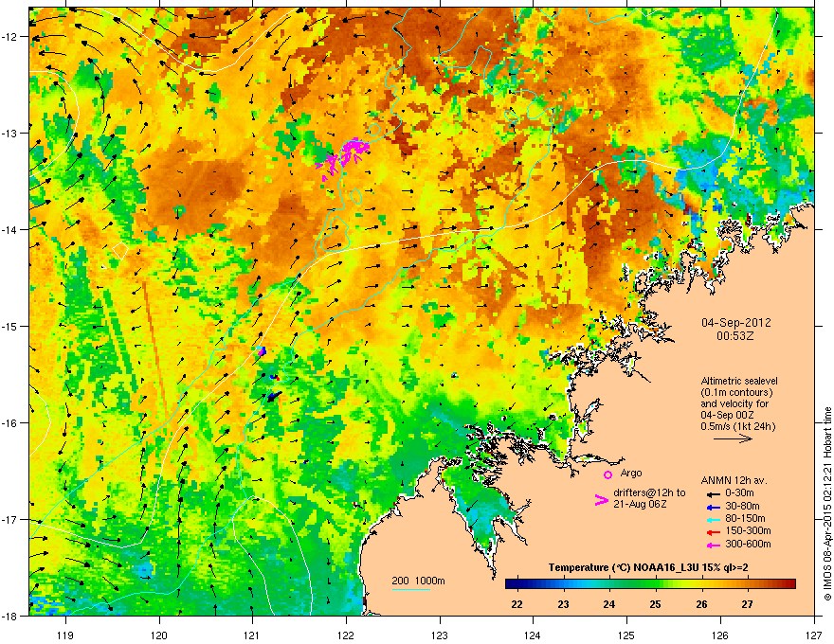Click the latitude axis label -17
Image resolution: width=834 pixels, height=644 pixels.
pyautogui.click(x=9, y=519)
